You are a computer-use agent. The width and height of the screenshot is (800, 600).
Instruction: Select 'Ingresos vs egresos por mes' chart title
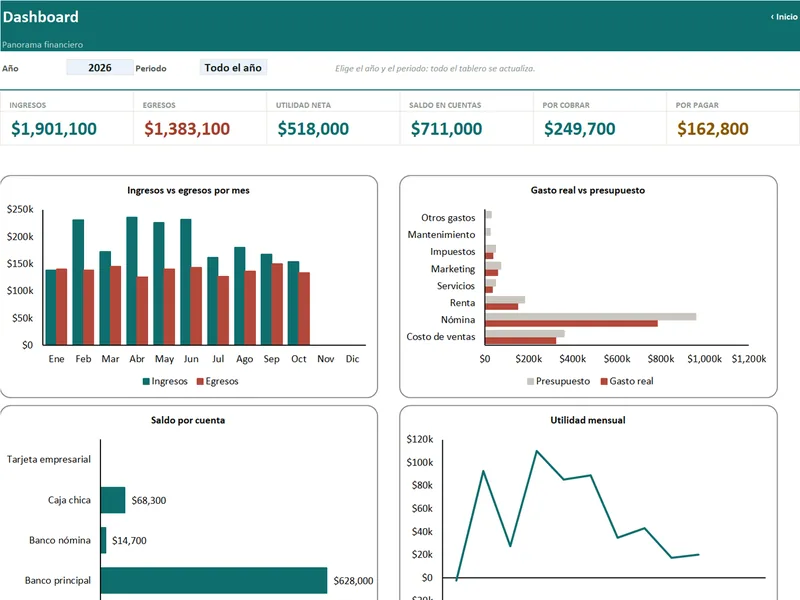point(188,190)
